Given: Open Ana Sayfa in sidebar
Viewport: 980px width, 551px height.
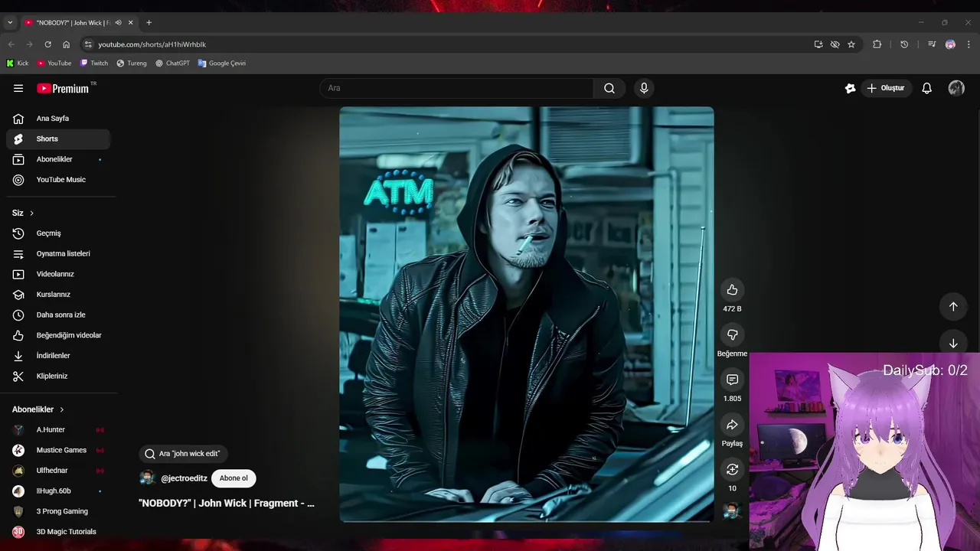Looking at the screenshot, I should (x=58, y=119).
